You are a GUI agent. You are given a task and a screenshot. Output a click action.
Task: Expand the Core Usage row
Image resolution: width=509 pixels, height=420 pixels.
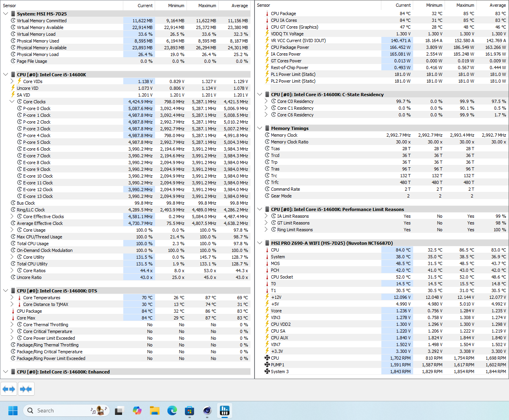pos(12,230)
